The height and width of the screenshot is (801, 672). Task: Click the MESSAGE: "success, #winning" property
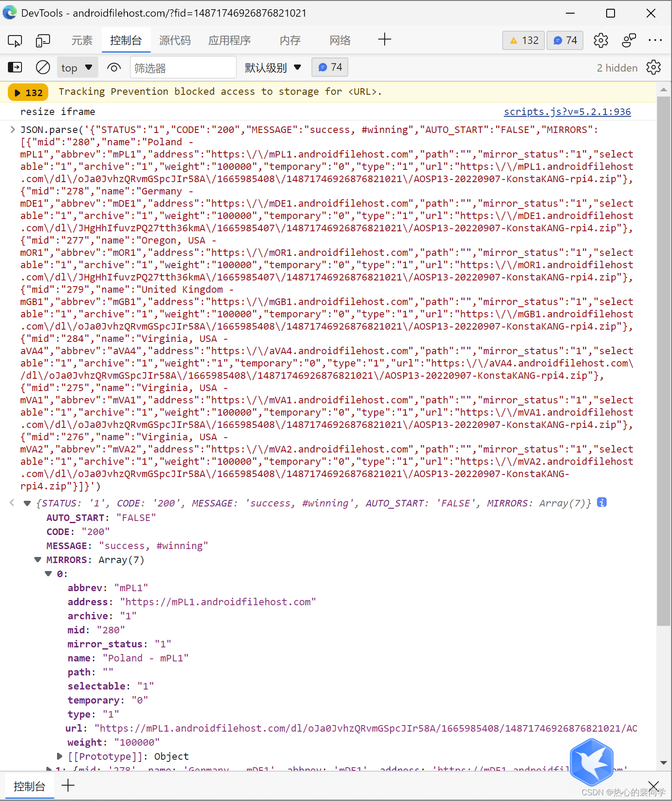coord(127,546)
